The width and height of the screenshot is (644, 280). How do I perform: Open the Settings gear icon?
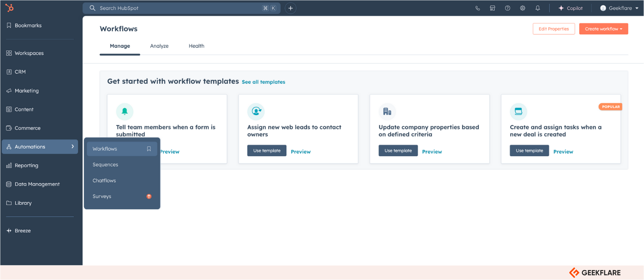pos(523,8)
